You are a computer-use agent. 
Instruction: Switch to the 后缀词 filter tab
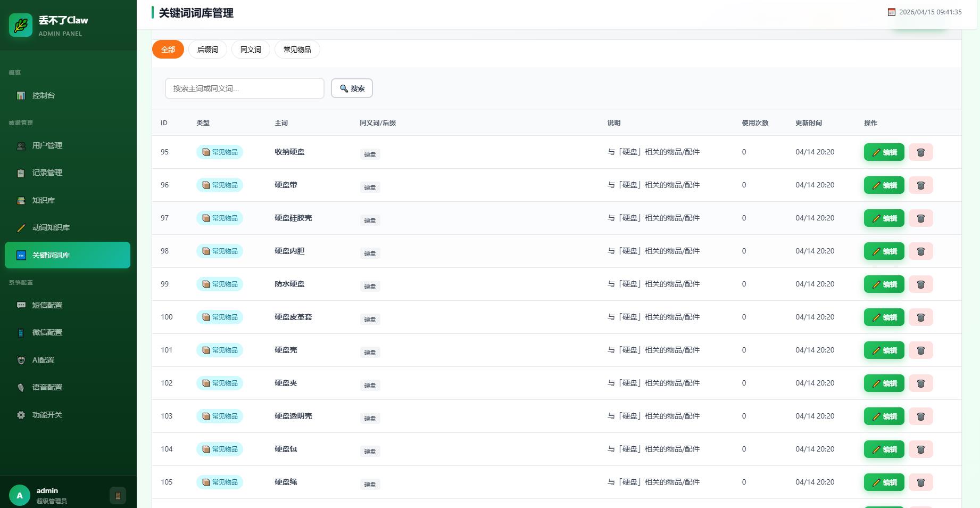(207, 50)
